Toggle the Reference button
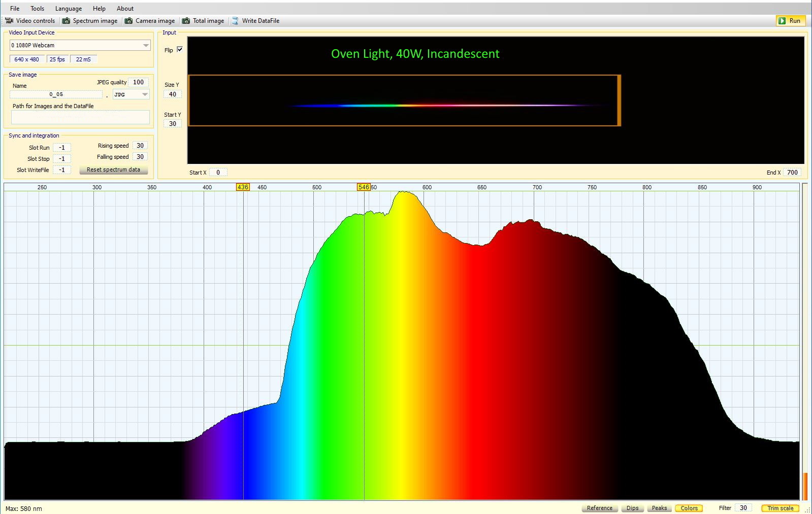The height and width of the screenshot is (514, 812). pos(599,508)
